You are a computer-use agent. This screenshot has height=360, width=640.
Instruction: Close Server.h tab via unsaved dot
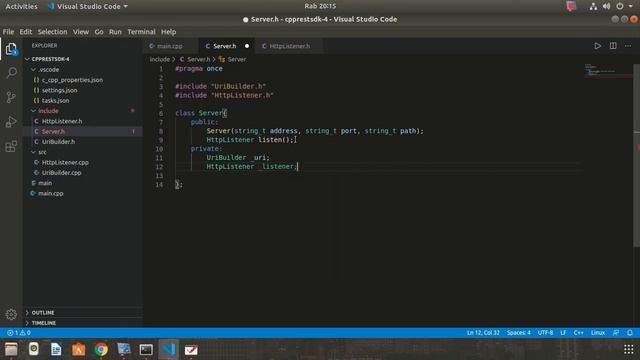247,46
